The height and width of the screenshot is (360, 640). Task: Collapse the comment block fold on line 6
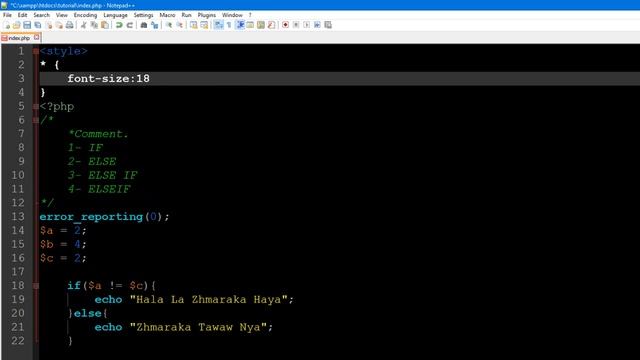click(x=36, y=120)
